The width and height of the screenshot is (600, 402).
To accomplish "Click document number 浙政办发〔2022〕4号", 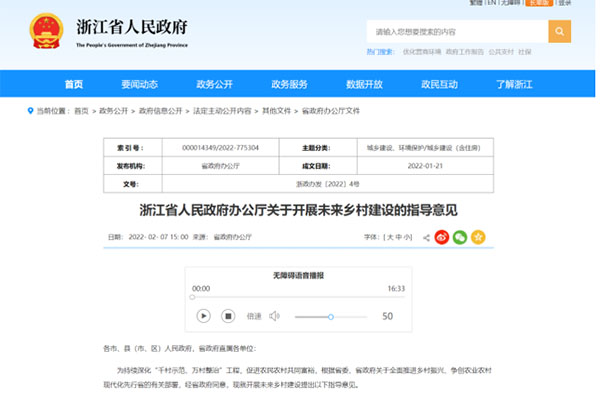I will pyautogui.click(x=328, y=184).
